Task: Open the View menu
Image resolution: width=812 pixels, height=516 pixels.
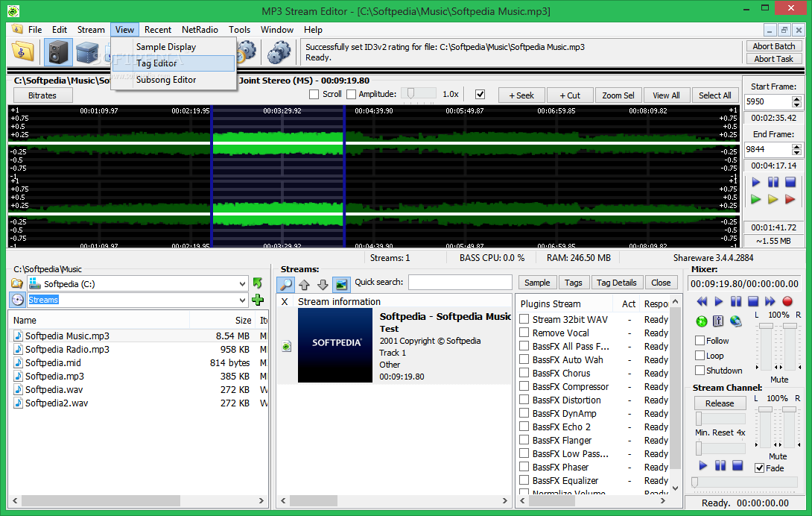Action: pyautogui.click(x=124, y=30)
